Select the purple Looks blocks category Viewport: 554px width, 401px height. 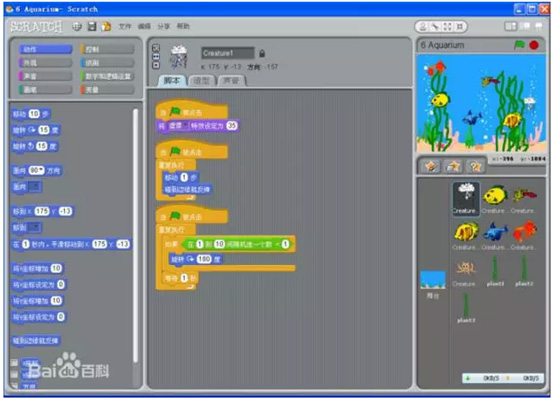45,63
